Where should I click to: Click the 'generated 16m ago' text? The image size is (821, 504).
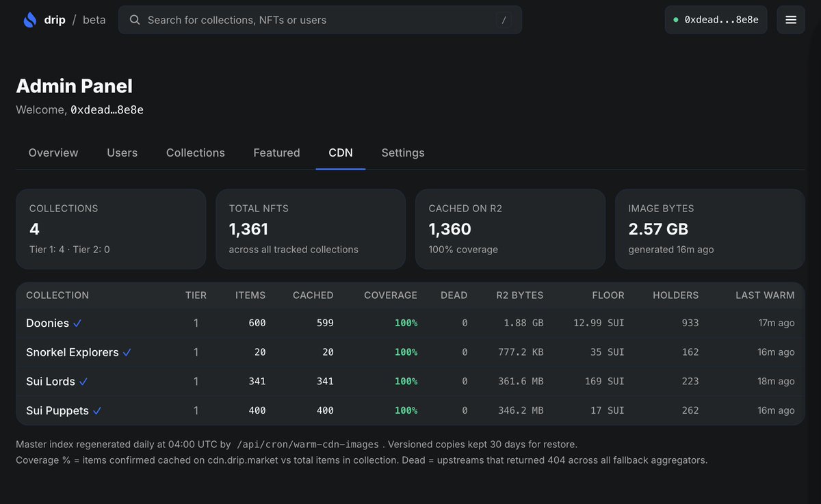point(671,250)
